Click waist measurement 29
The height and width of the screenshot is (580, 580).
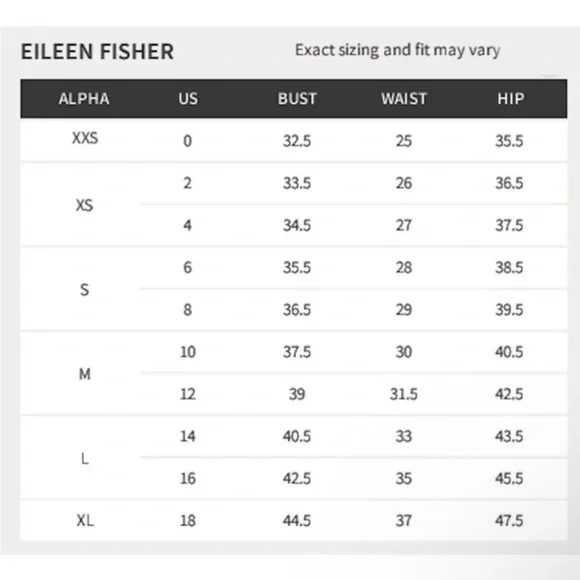[x=404, y=310]
